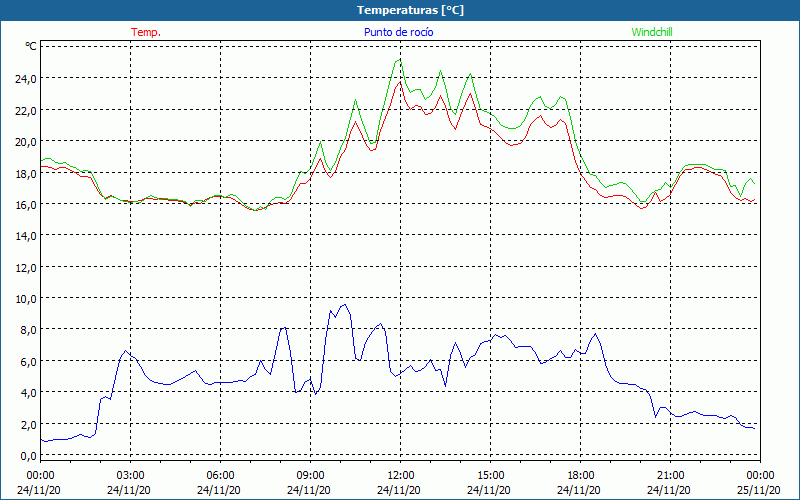This screenshot has height=500, width=800.
Task: Pick the 06:00 time label on x-axis
Action: [x=221, y=475]
